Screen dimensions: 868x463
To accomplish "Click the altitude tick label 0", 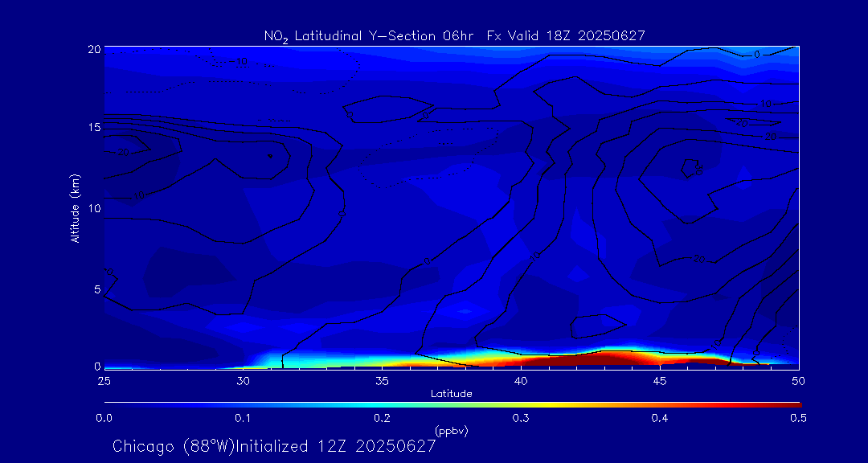I will tap(97, 366).
